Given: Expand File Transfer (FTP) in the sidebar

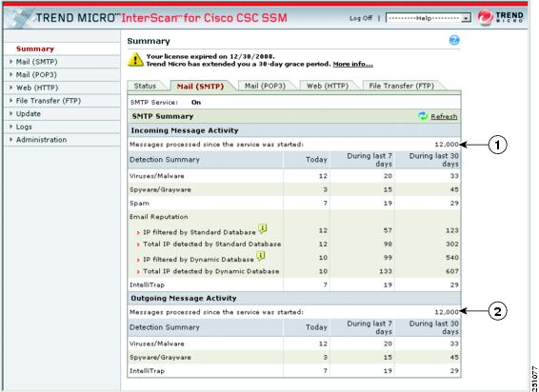Looking at the screenshot, I should click(x=49, y=101).
